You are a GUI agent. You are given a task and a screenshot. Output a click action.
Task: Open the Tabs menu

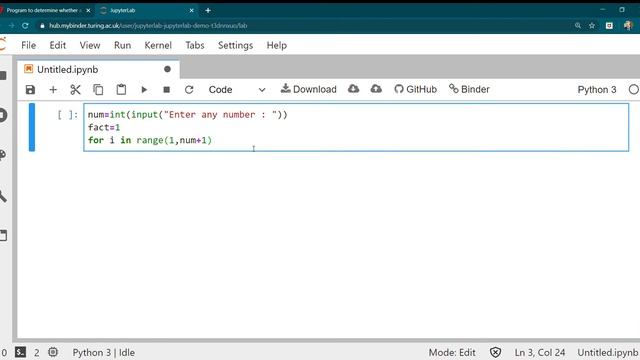click(x=195, y=45)
